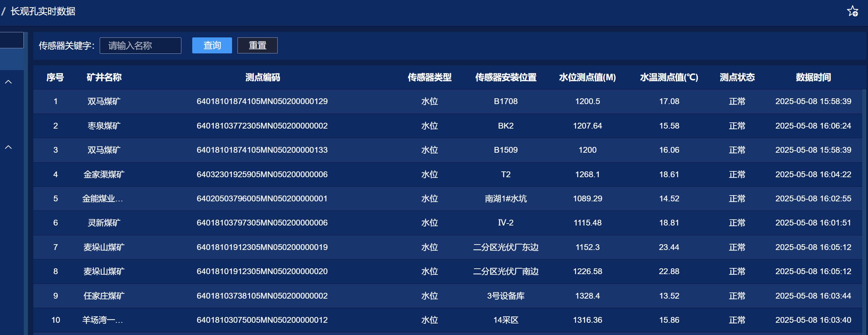Image resolution: width=868 pixels, height=335 pixels.
Task: Click install position B1708
Action: pos(506,101)
